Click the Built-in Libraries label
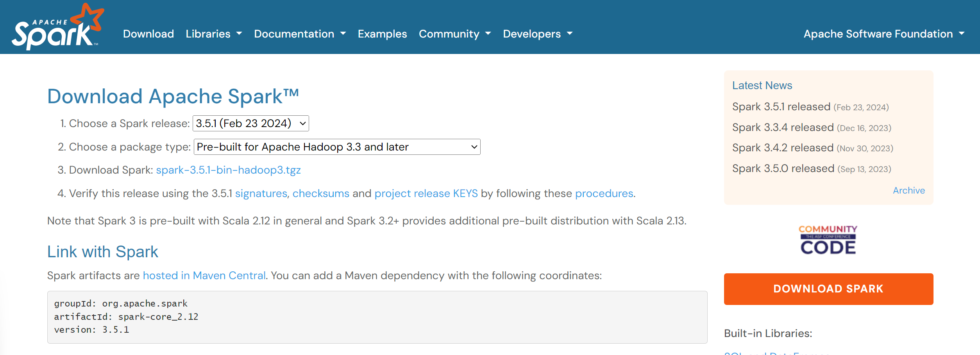 coord(768,333)
